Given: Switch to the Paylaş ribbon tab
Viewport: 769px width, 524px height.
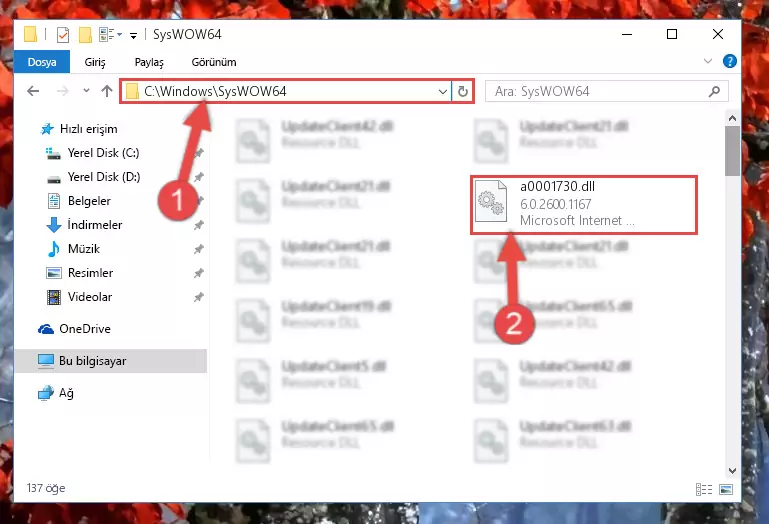Looking at the screenshot, I should point(149,62).
